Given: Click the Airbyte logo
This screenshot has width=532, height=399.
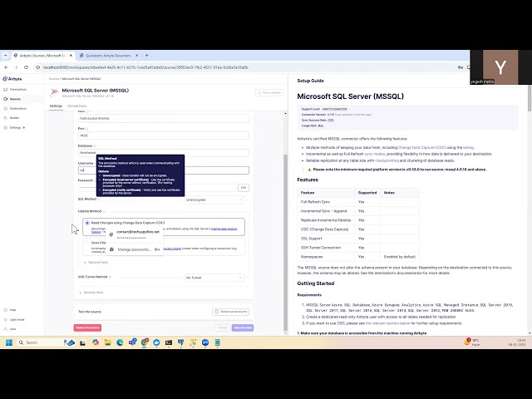Looking at the screenshot, I should (x=12, y=79).
